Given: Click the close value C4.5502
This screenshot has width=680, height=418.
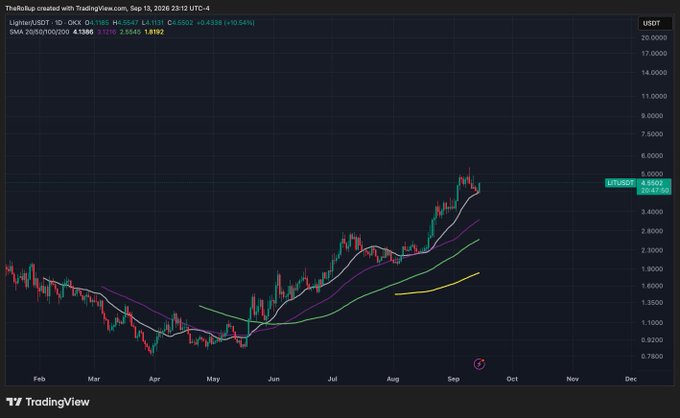Looking at the screenshot, I should pyautogui.click(x=180, y=23).
